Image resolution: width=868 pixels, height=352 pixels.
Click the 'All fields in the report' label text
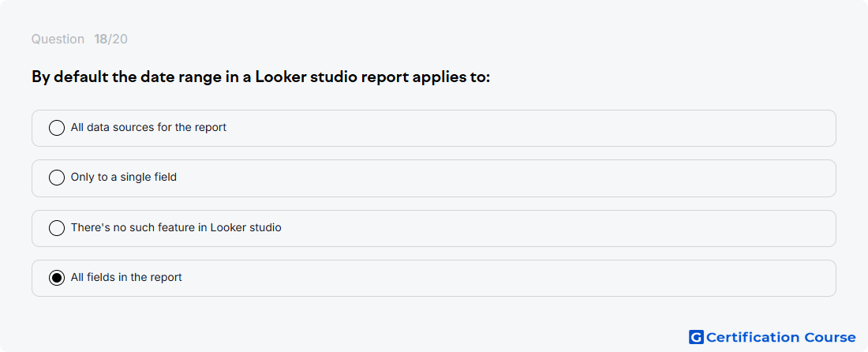126,277
